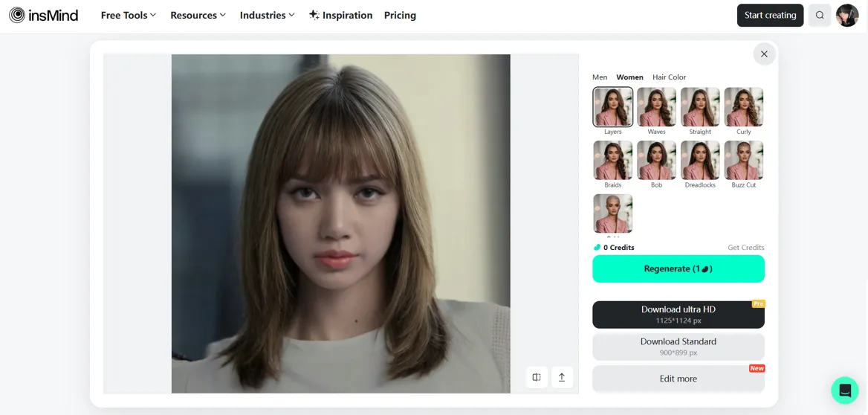Select the Braids hairstyle thumbnail
Viewport: 868px width, 415px height.
pyautogui.click(x=613, y=160)
